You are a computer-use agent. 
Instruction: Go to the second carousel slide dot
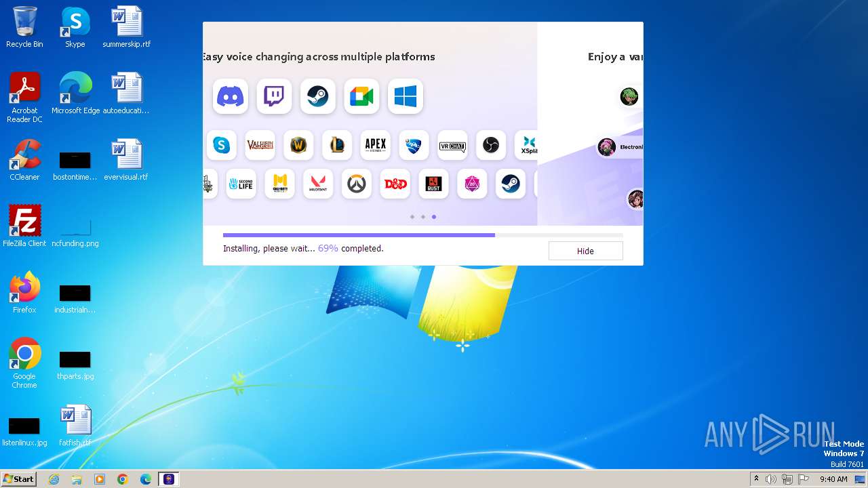(423, 217)
